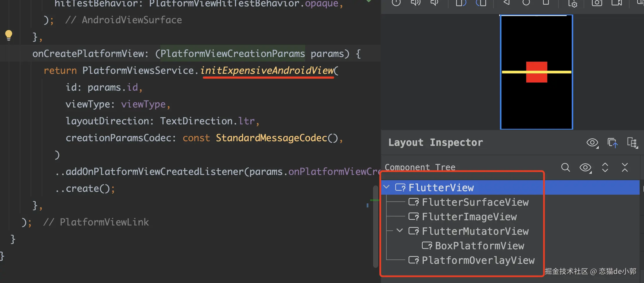Click the PlatformOverlayView node type icon
Screen dimensions: 644x283
tap(414, 260)
